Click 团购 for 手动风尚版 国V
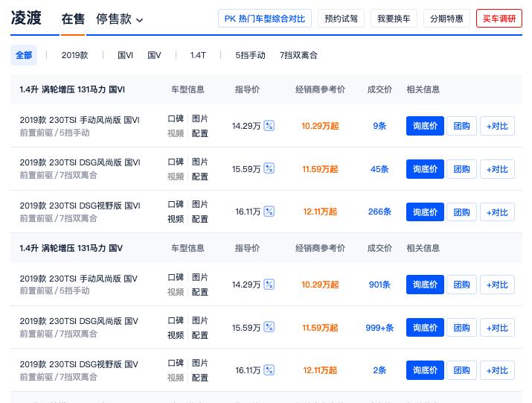 coord(461,285)
